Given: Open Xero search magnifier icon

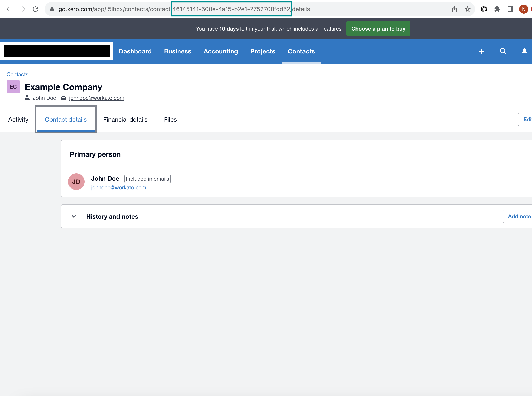Looking at the screenshot, I should pyautogui.click(x=503, y=51).
